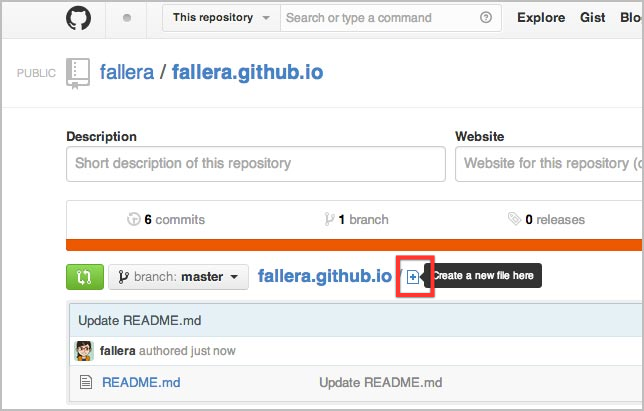Open the fallera commit author link

click(x=117, y=351)
